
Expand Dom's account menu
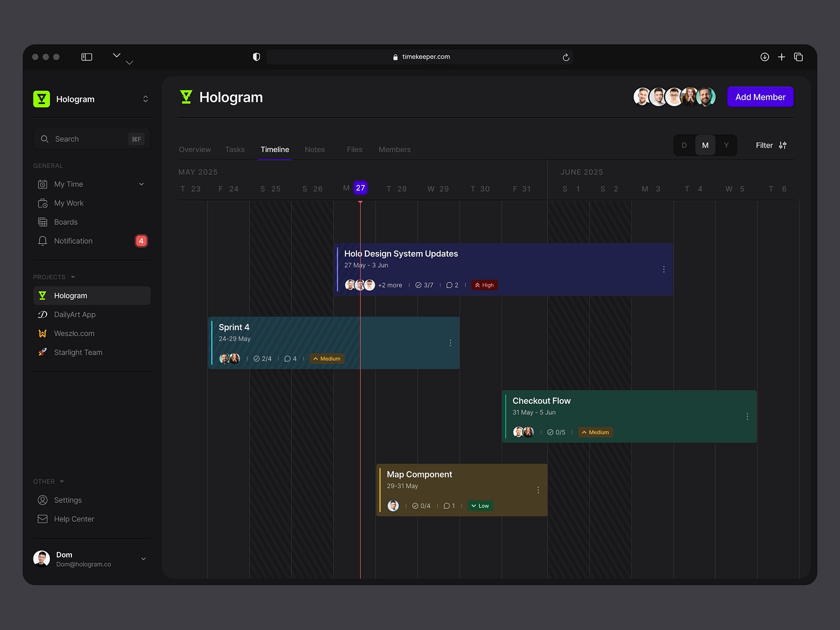point(143,559)
